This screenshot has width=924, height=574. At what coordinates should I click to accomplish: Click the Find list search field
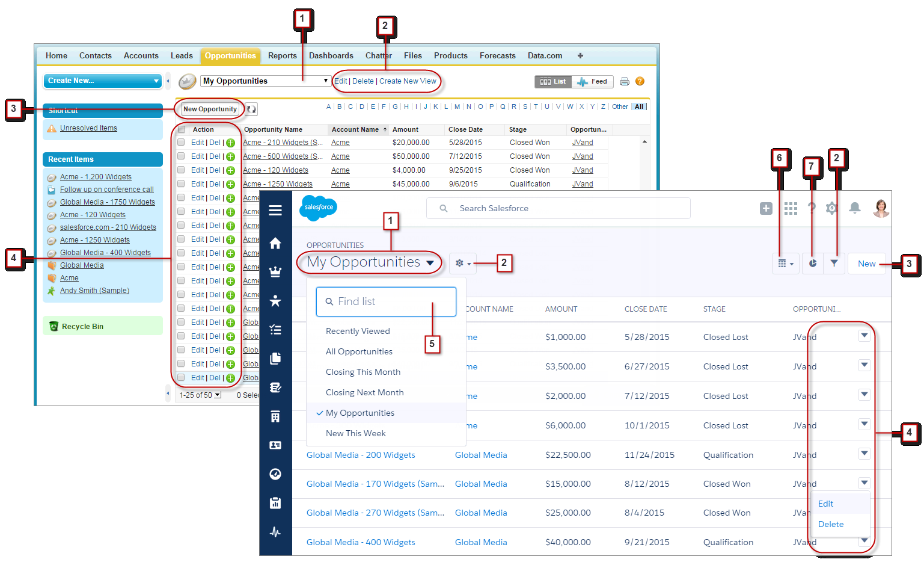coord(386,301)
